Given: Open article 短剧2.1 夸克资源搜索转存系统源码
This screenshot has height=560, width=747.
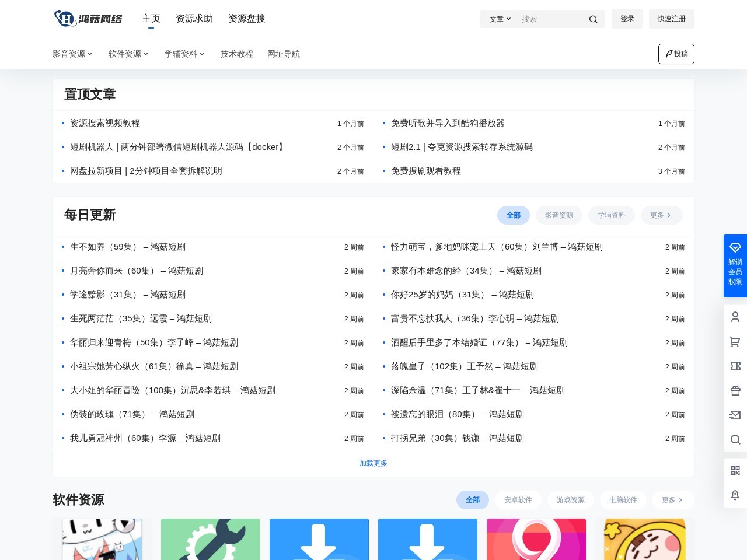Looking at the screenshot, I should [x=462, y=147].
